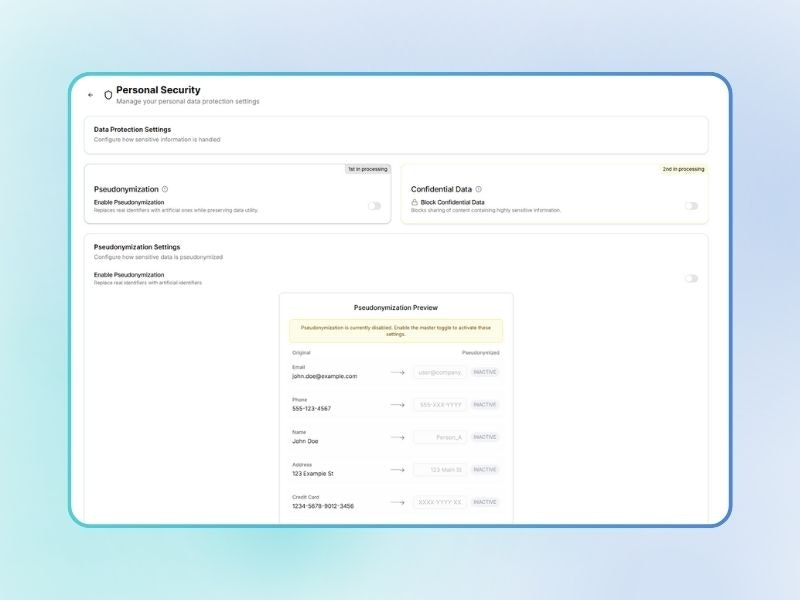
Task: Select the 1234-5678-9012-3456 card number
Action: (x=323, y=506)
